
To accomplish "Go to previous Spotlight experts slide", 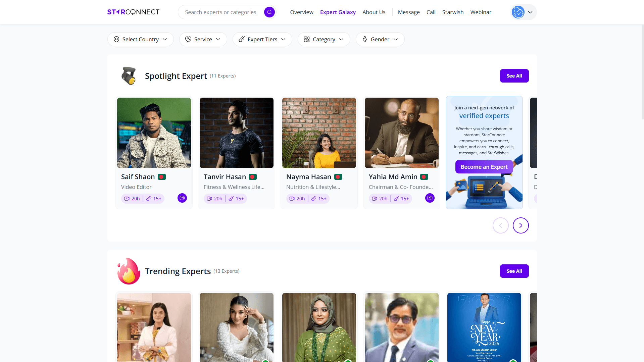I will (501, 225).
